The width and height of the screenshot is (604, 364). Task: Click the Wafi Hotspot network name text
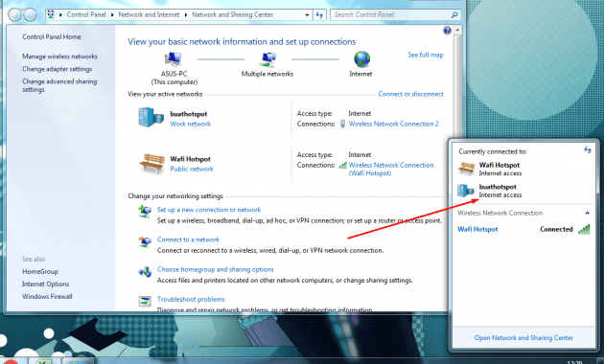coord(190,159)
